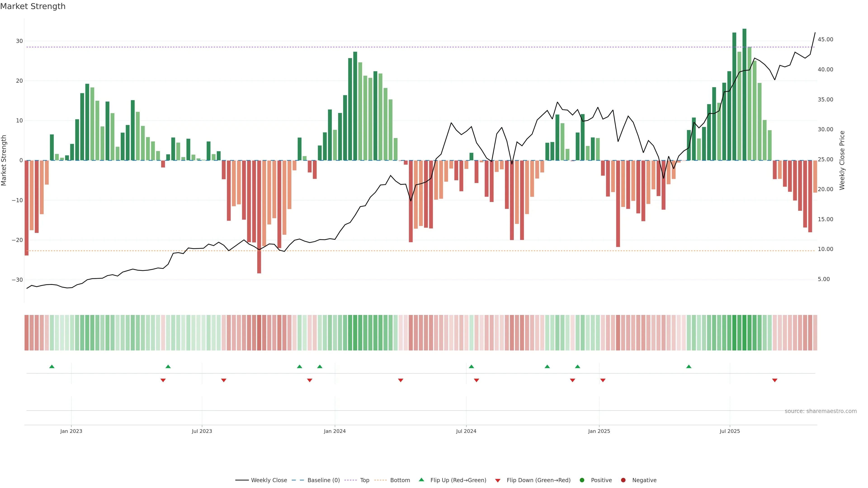Click the green flip-up marker just after Jul 2024
This screenshot has width=868, height=488.
click(471, 366)
